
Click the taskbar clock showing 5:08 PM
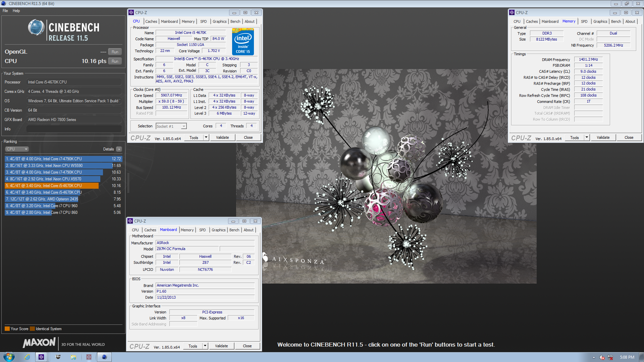click(x=627, y=357)
